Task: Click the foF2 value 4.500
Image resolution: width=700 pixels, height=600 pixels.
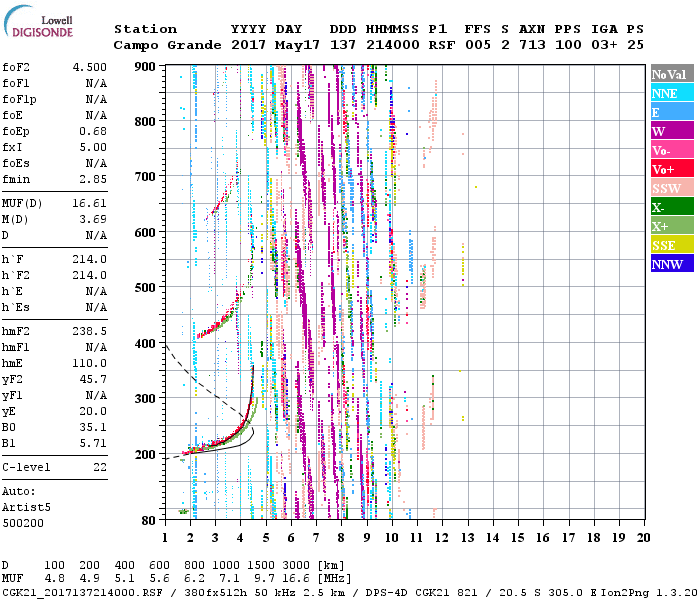Action: click(90, 67)
